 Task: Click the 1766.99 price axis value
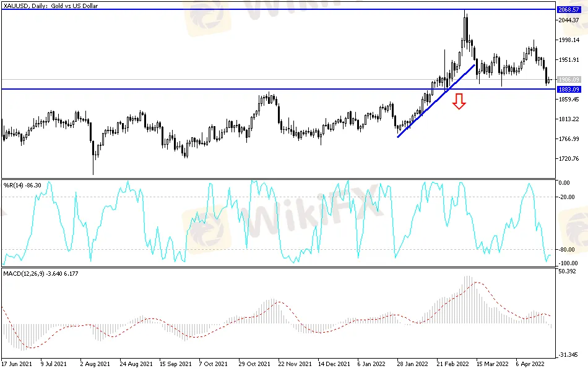[568, 139]
